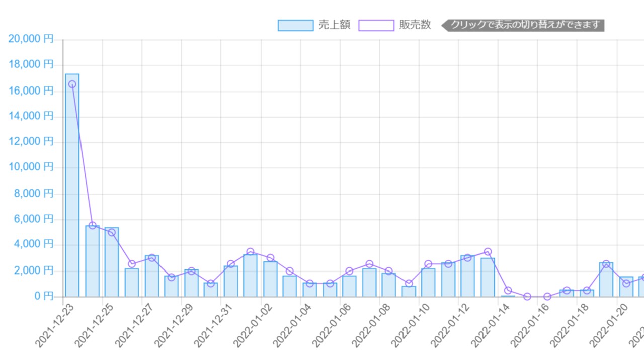Click the 12,000 円 axis label
Viewport: 644px width, 362px height.
pos(31,142)
